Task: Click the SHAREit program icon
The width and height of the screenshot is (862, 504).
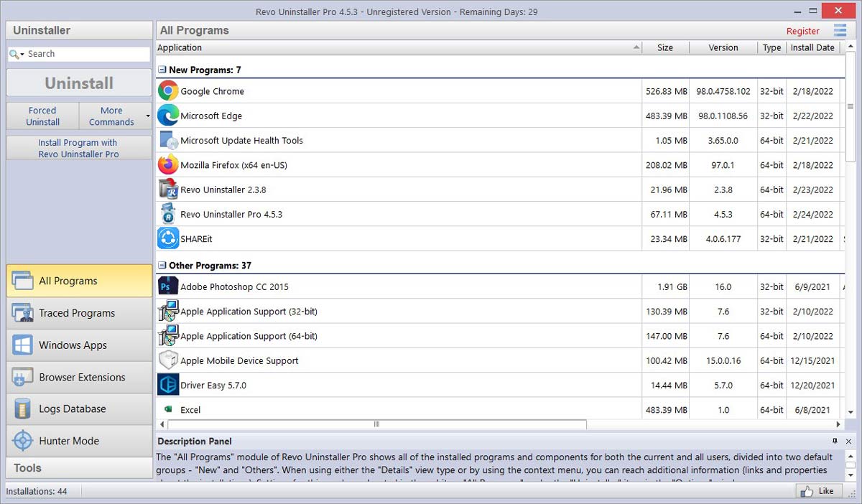Action: [x=168, y=238]
